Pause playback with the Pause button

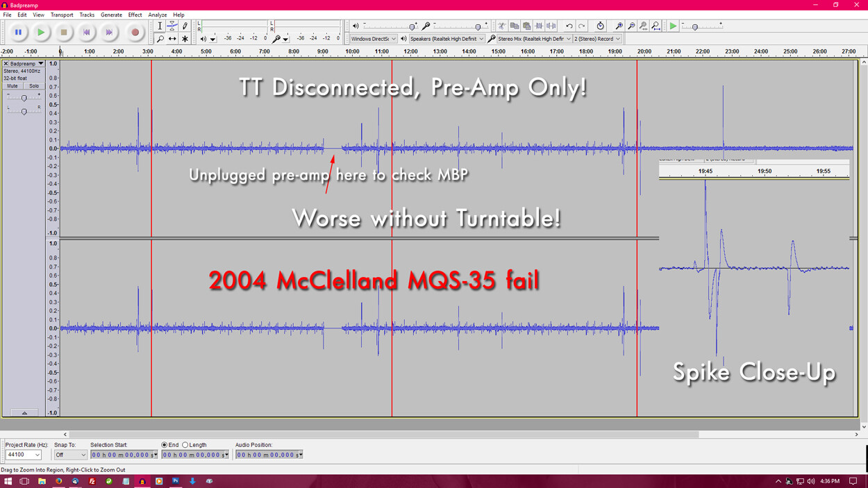tap(18, 32)
